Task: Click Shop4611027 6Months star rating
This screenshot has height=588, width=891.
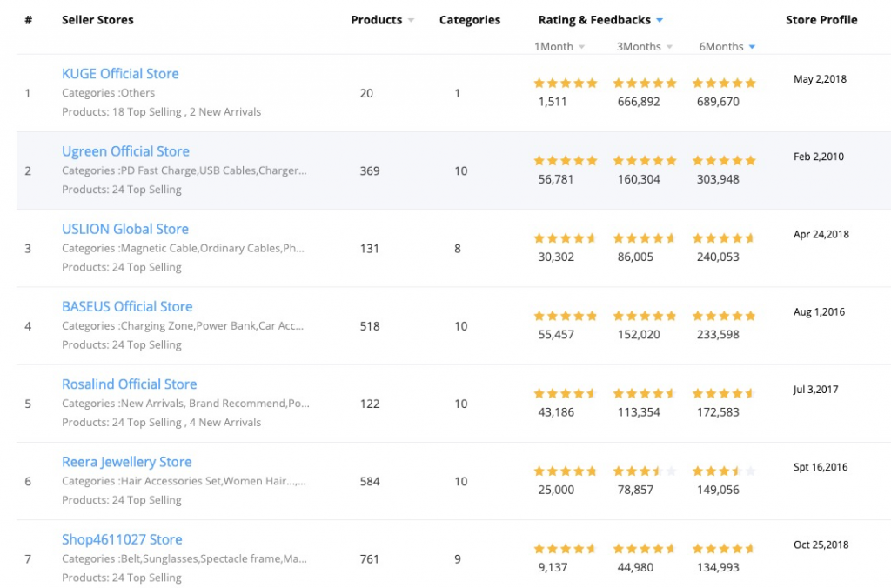Action: [723, 550]
